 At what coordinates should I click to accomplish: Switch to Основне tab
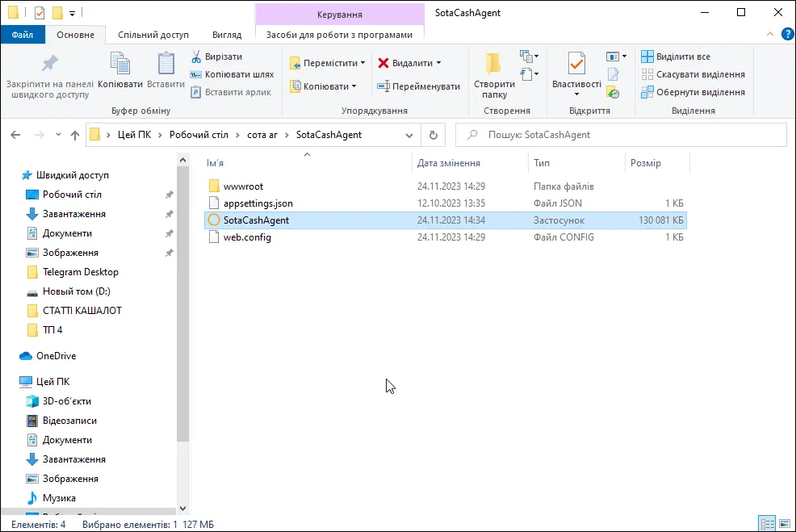(x=75, y=35)
